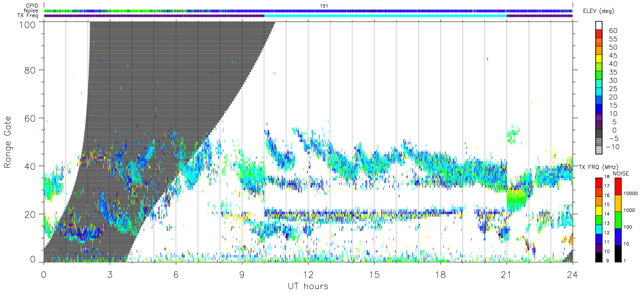Click the 'UT hours' axis label
Image resolution: width=644 pixels, height=297 pixels.
click(308, 286)
